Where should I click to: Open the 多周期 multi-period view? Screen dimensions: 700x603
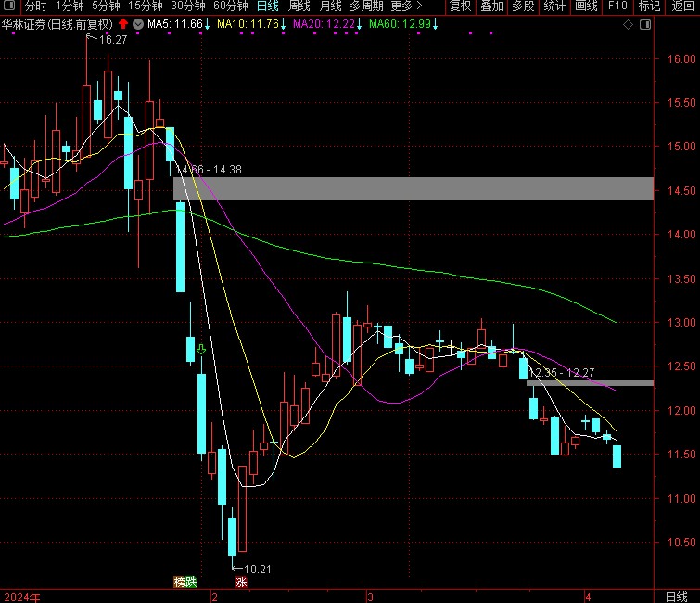point(367,6)
